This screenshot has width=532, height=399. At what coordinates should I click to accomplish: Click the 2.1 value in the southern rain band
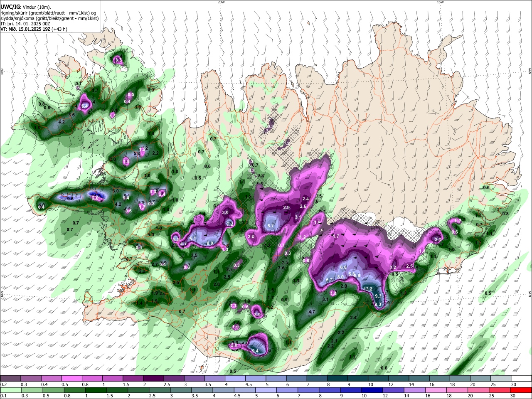tap(334, 341)
